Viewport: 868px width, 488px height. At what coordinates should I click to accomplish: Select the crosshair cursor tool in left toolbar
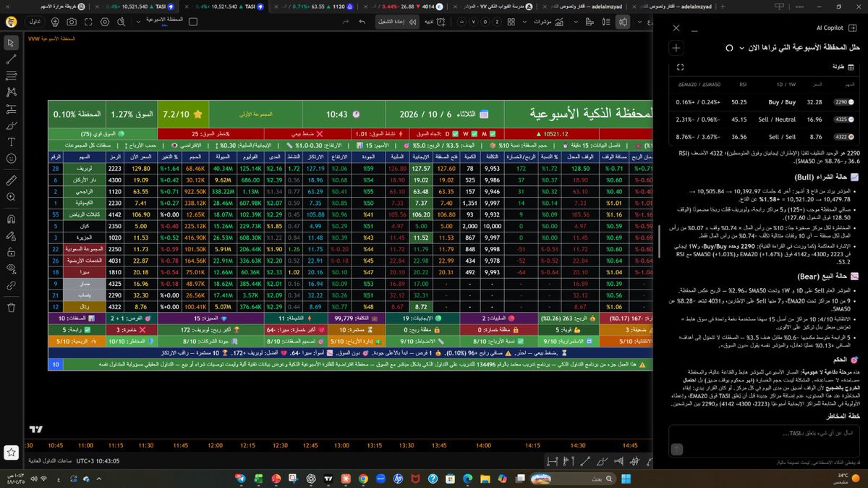pos(10,43)
